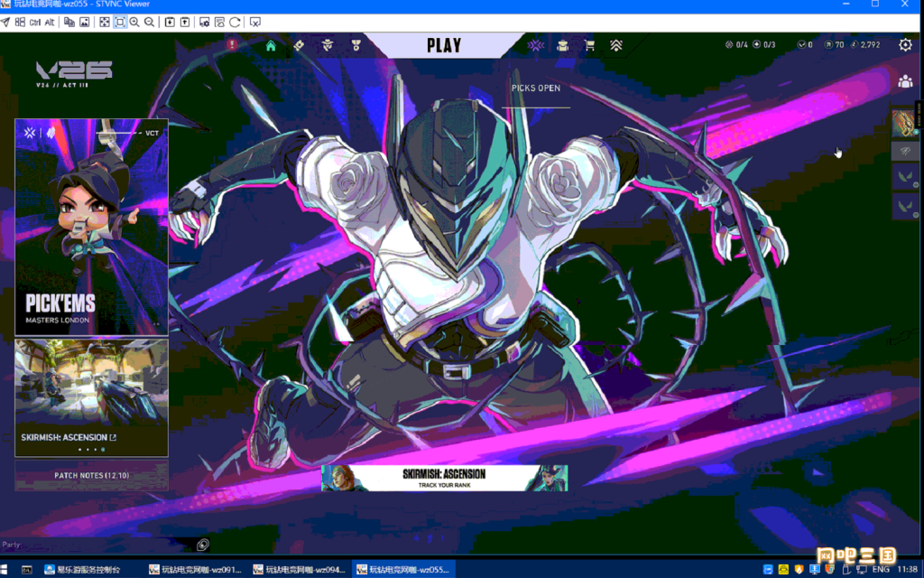
Task: Open the purple esports snowflake icon
Action: [x=536, y=45]
